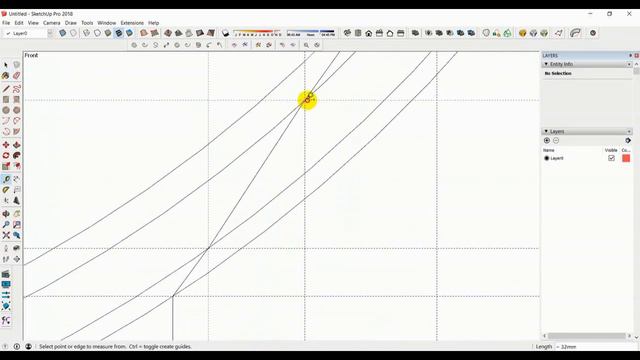Switch to Monochrome face style
The height and width of the screenshot is (360, 640).
pyautogui.click(x=129, y=33)
